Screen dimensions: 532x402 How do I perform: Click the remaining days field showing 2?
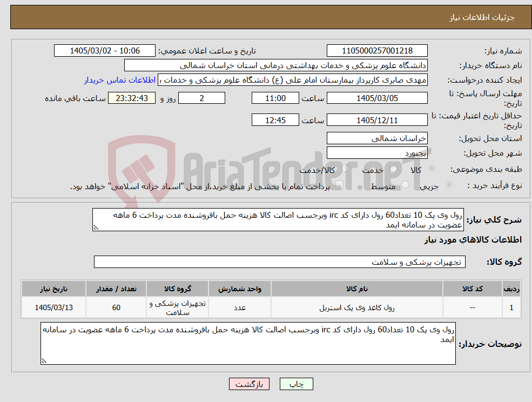(201, 98)
